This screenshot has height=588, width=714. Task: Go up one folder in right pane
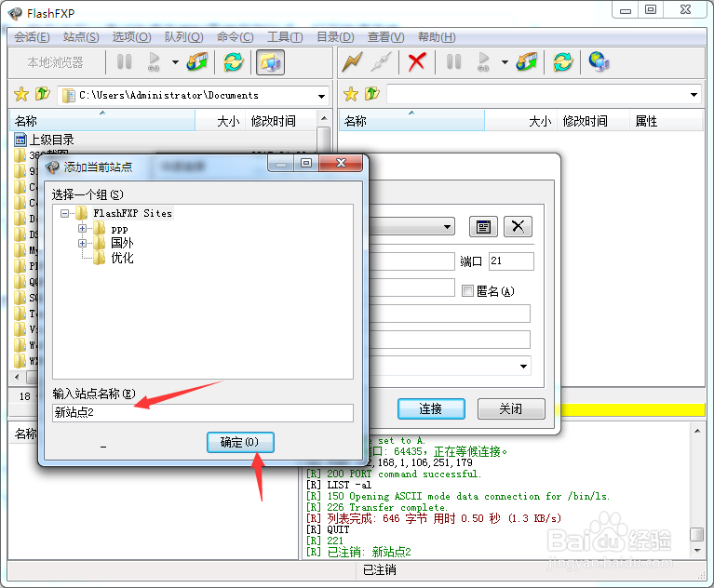pos(372,94)
